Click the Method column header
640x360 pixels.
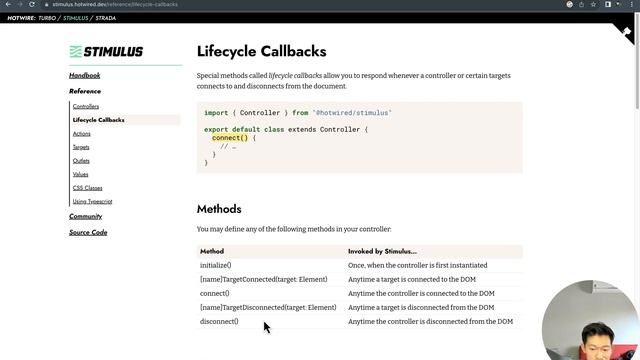coord(212,251)
